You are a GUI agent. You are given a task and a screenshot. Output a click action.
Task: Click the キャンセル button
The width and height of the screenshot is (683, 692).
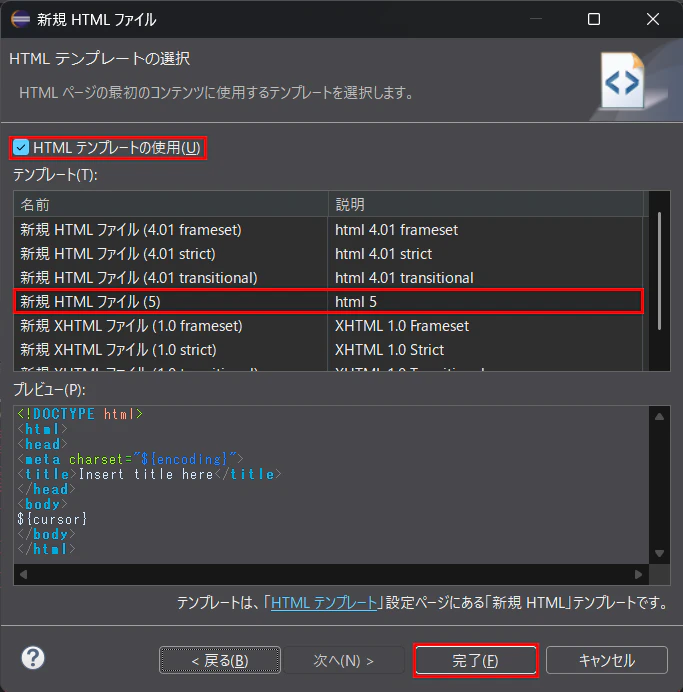tap(607, 661)
